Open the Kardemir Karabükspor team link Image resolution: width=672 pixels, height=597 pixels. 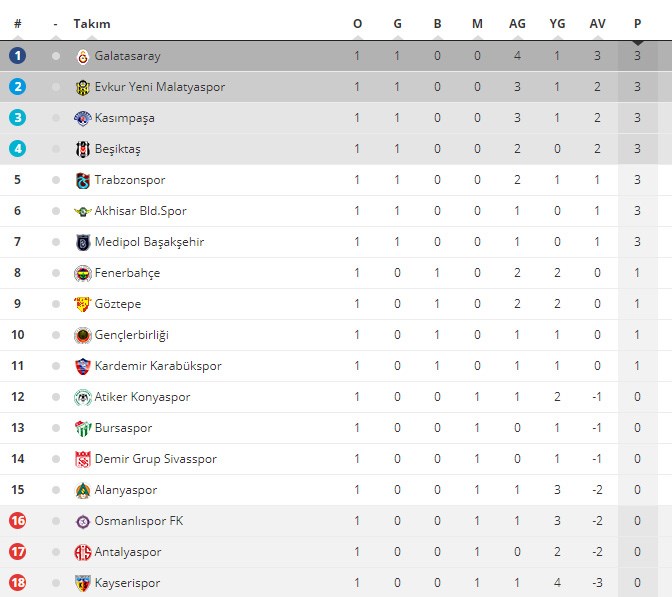coord(158,366)
